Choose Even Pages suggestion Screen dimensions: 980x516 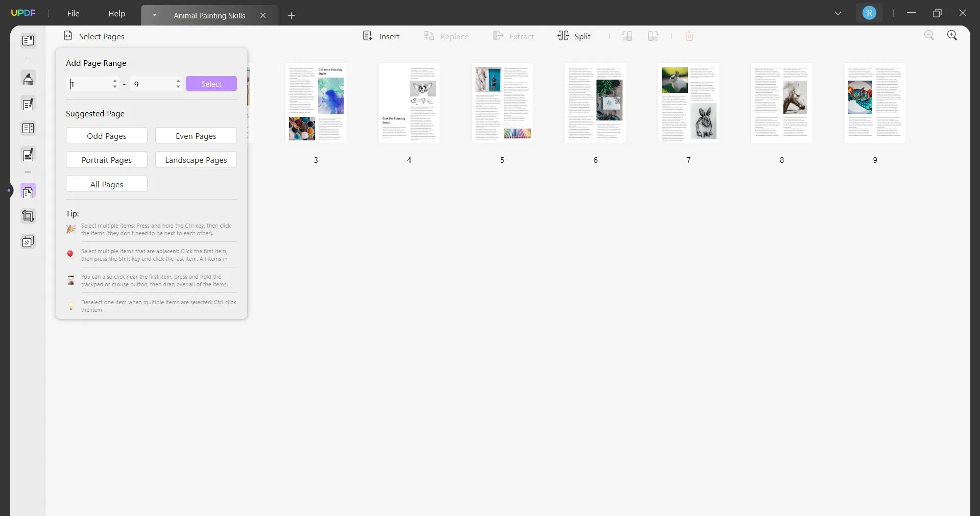[196, 136]
